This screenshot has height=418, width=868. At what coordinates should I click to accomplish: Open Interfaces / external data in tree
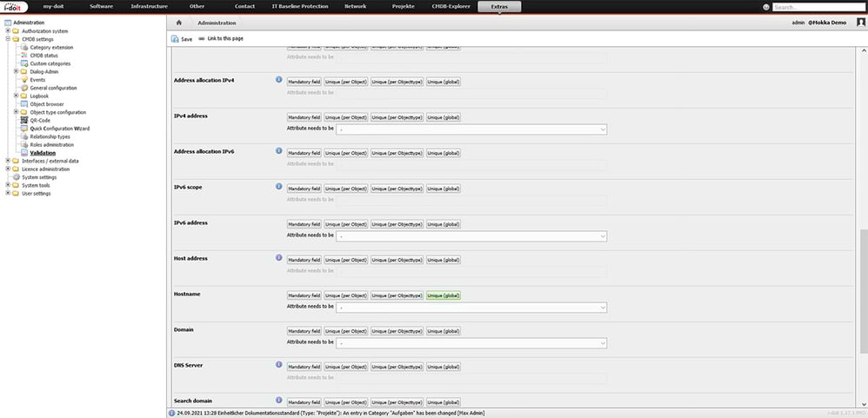click(x=50, y=161)
